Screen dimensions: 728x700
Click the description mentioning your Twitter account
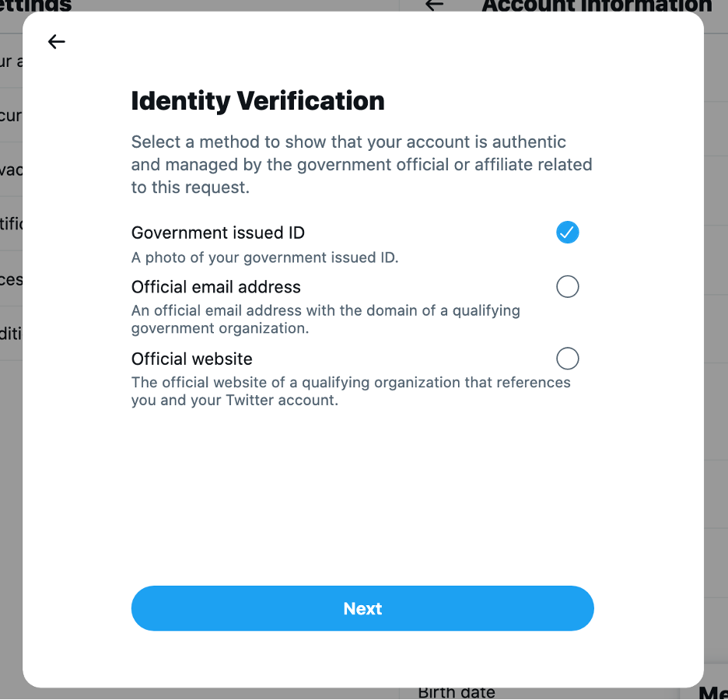(350, 391)
